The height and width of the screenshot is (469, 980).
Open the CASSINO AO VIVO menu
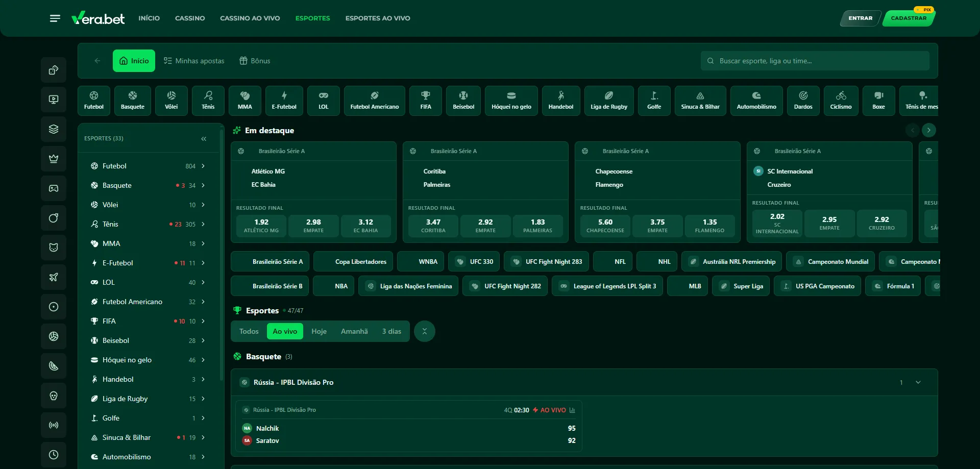(x=250, y=18)
